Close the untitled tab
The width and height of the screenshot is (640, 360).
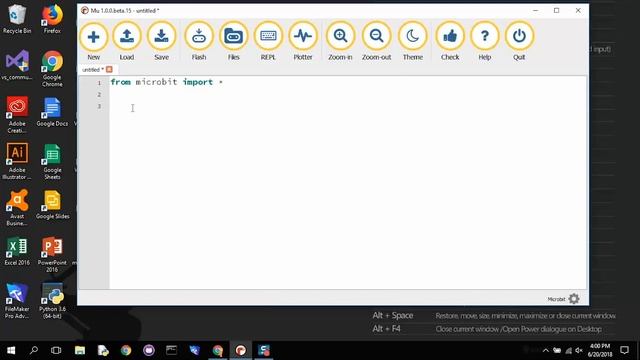point(109,69)
